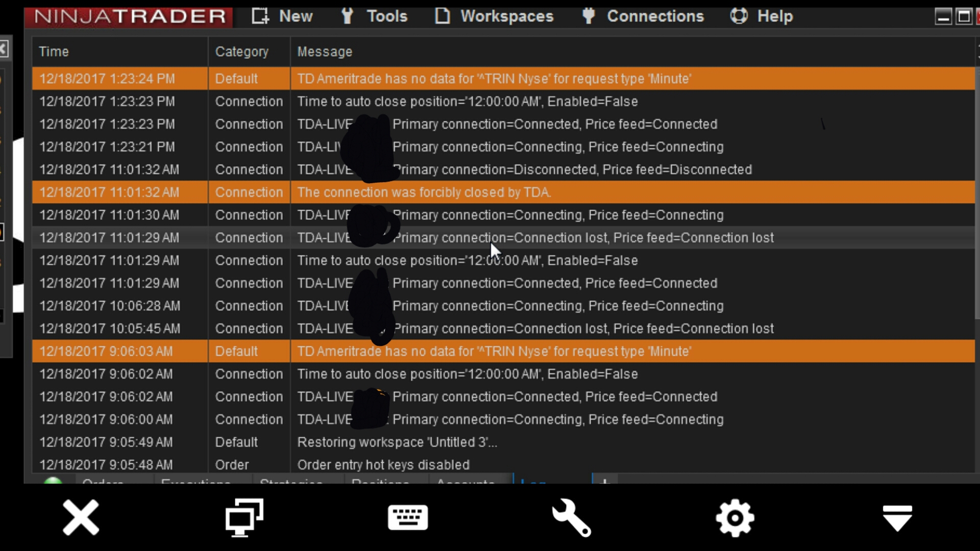Image resolution: width=980 pixels, height=551 pixels.
Task: Collapse the left side panel arrow
Action: (4, 49)
